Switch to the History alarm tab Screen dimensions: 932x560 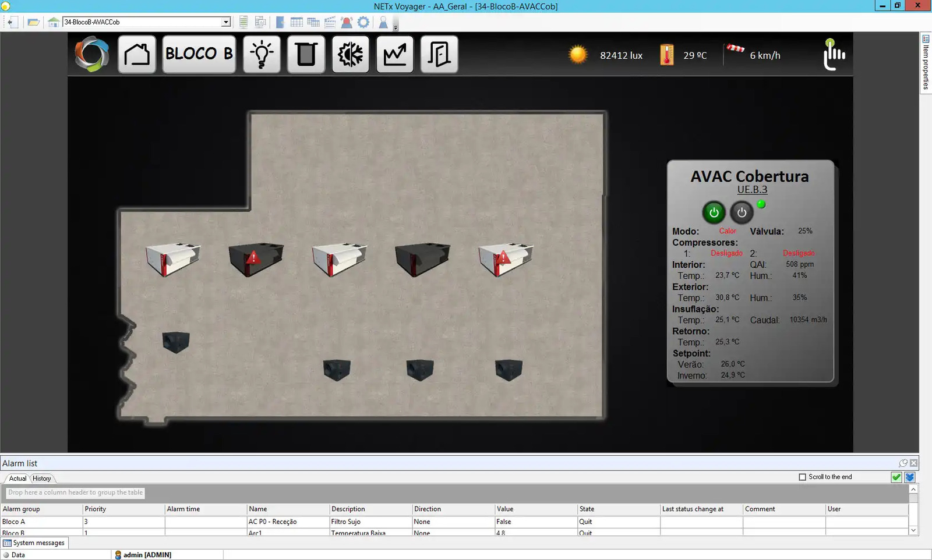41,479
